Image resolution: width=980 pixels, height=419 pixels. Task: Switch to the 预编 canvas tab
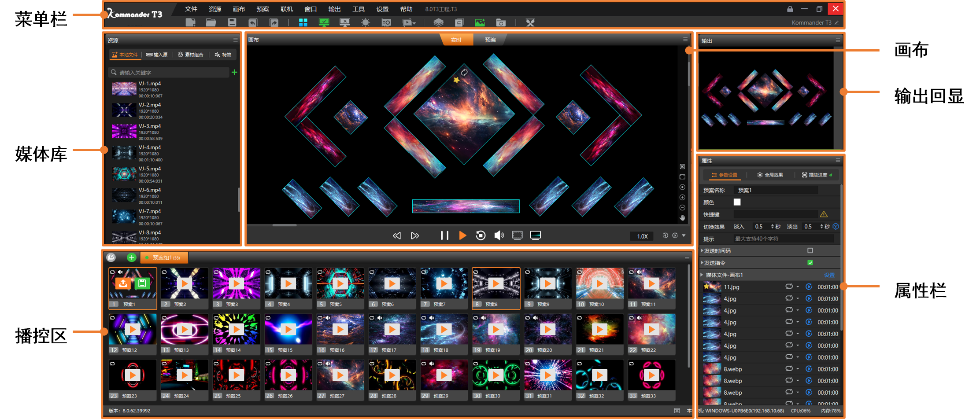490,40
